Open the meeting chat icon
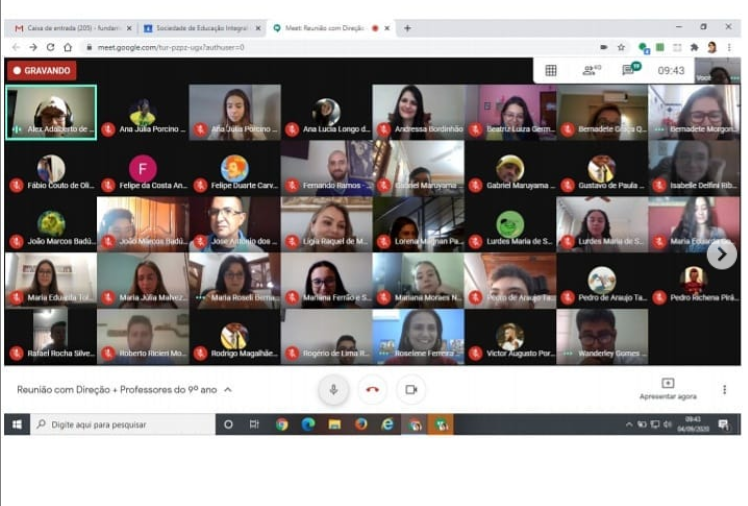The image size is (748, 506). click(629, 70)
